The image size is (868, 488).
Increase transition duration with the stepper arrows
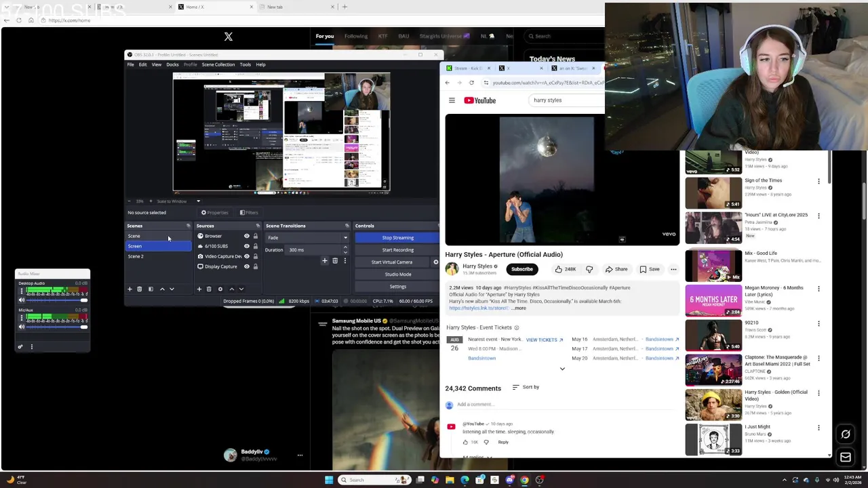pyautogui.click(x=345, y=247)
